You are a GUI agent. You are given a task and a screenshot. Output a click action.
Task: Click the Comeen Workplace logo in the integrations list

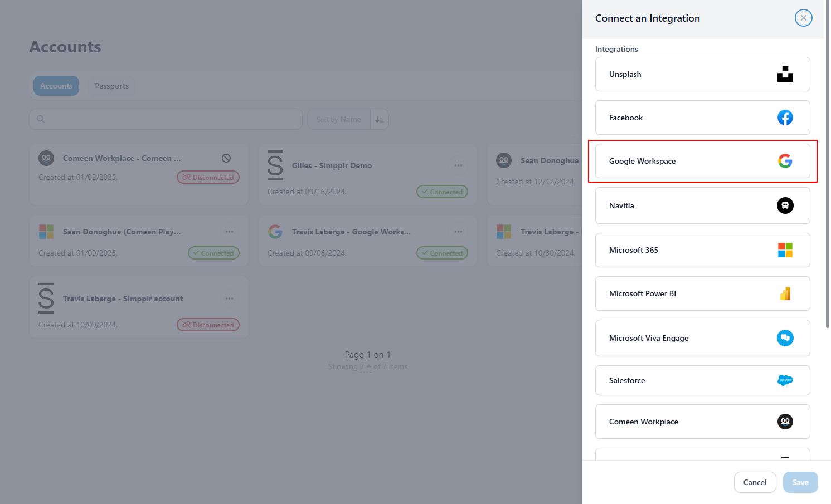[x=785, y=422]
